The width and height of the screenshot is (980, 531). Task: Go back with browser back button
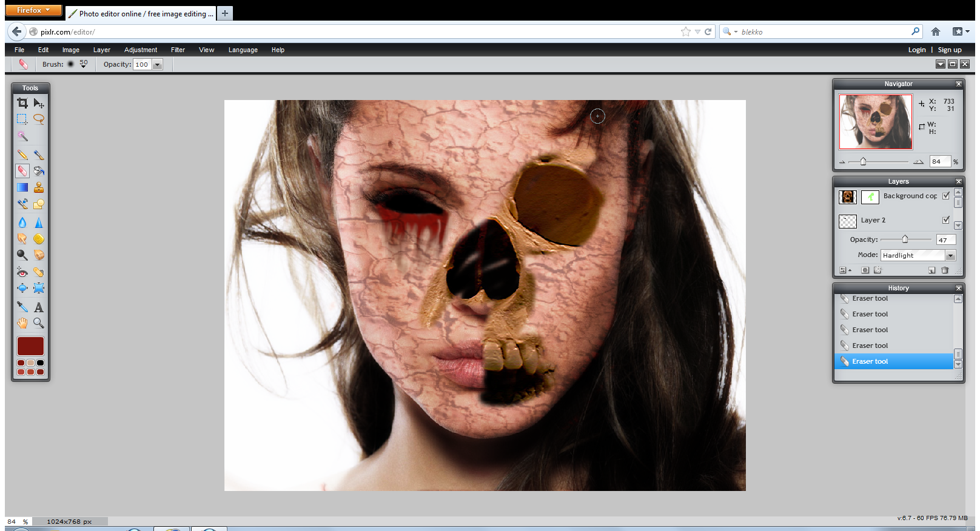click(17, 32)
